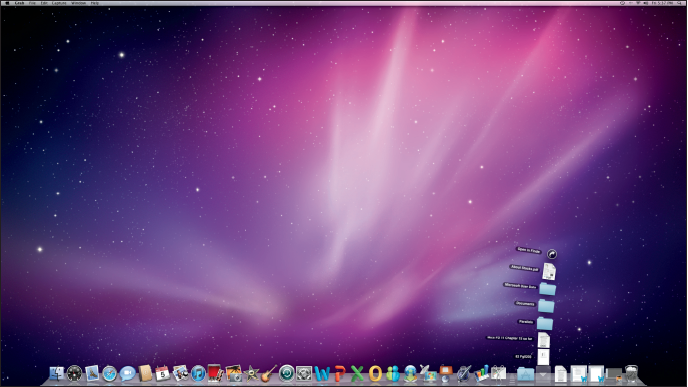
Task: Open the File menu
Action: (x=32, y=3)
